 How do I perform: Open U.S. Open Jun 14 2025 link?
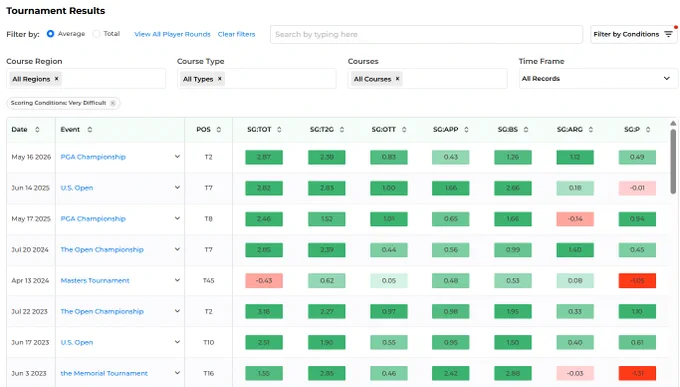[77, 188]
